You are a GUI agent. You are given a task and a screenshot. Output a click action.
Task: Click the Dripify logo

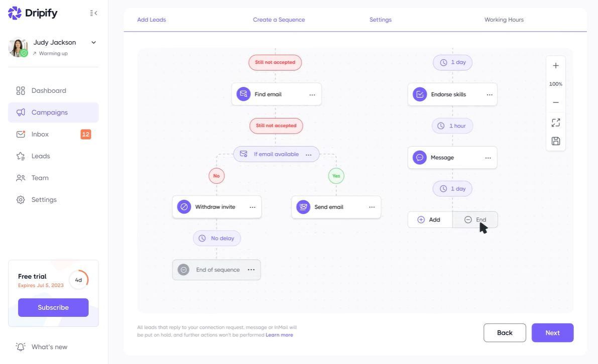coord(33,13)
